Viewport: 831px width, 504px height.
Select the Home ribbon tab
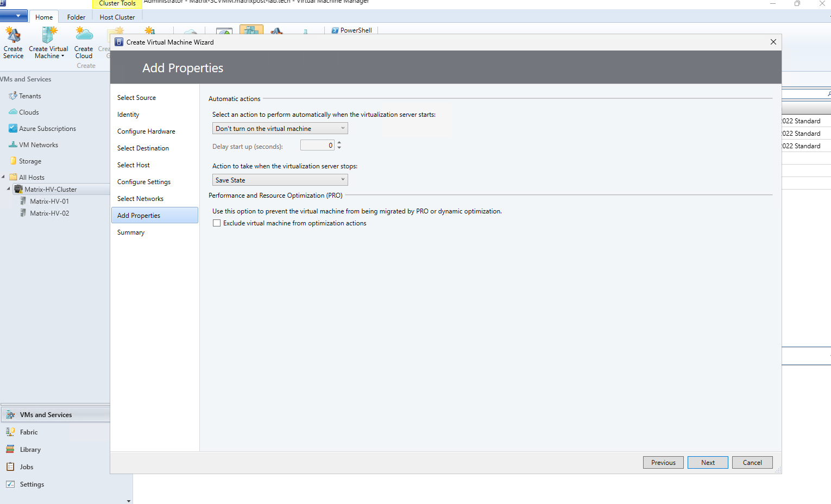pyautogui.click(x=44, y=17)
